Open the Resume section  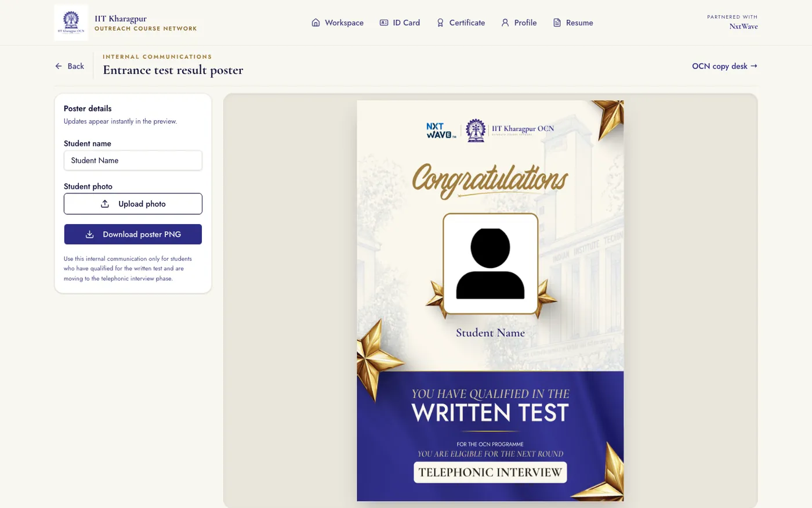(573, 23)
